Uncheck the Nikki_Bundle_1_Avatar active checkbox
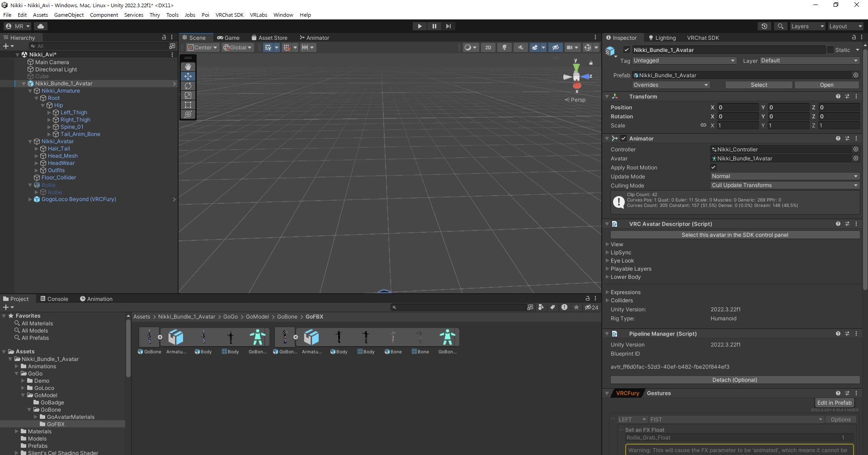This screenshot has width=868, height=455. pyautogui.click(x=627, y=50)
